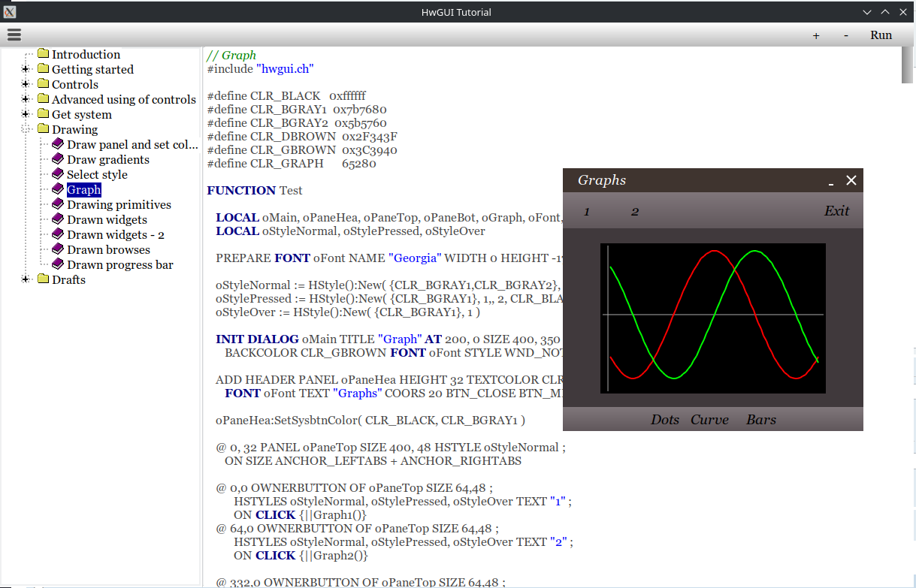Close the Graphs dialog with X

(851, 180)
